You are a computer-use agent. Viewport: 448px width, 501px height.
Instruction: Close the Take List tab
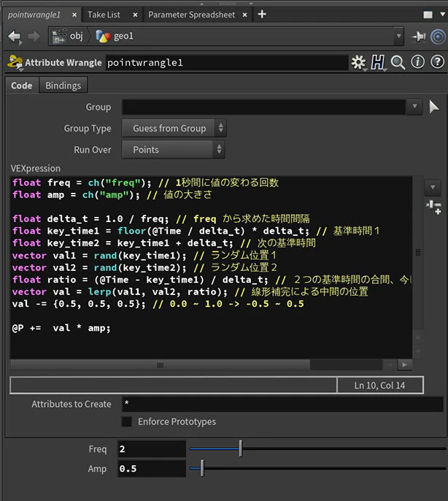pyautogui.click(x=136, y=15)
